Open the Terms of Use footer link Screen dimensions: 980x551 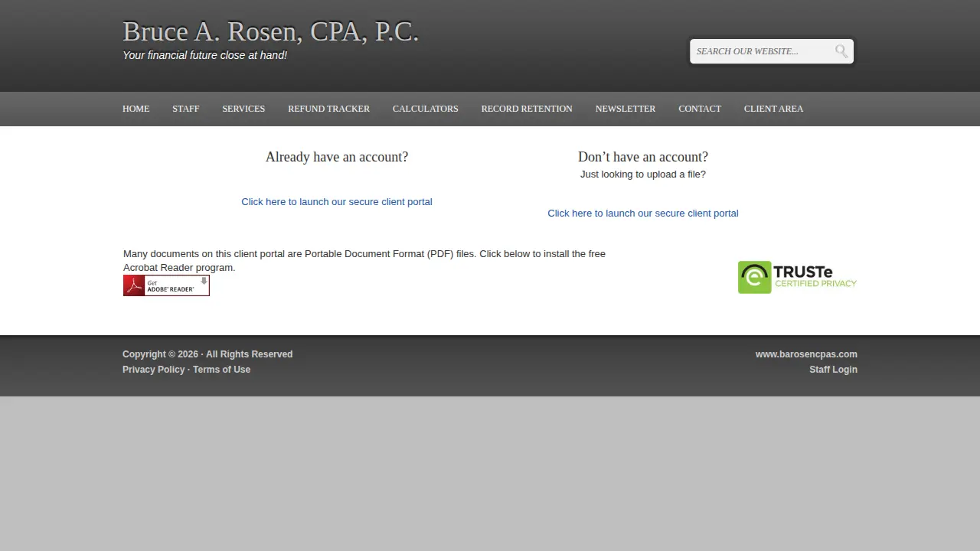click(221, 370)
